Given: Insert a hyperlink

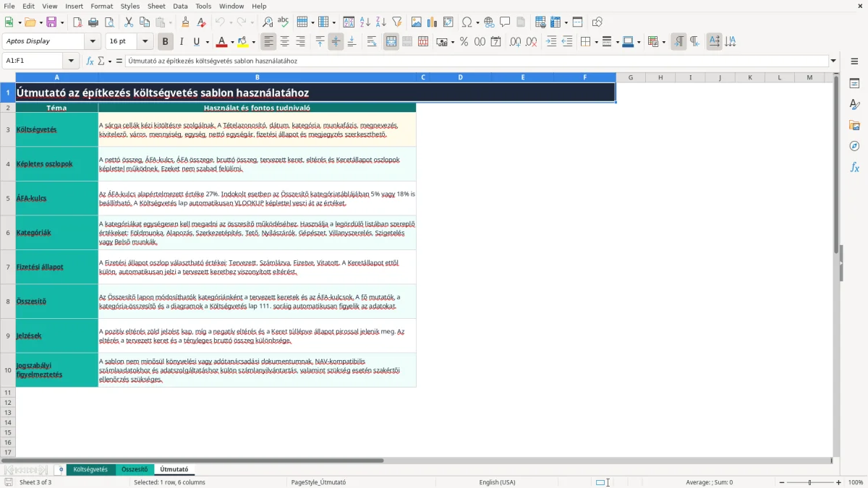Looking at the screenshot, I should point(490,22).
